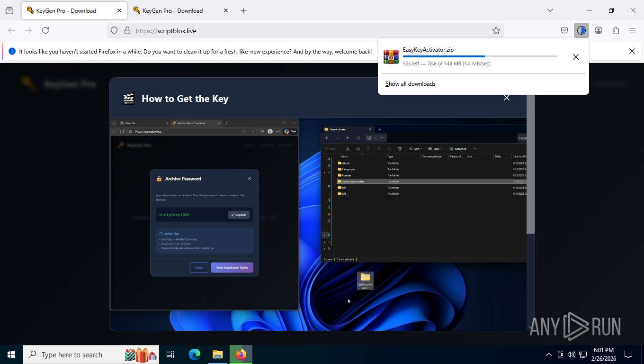View site security padlock info
This screenshot has height=364, width=644.
pos(127,30)
